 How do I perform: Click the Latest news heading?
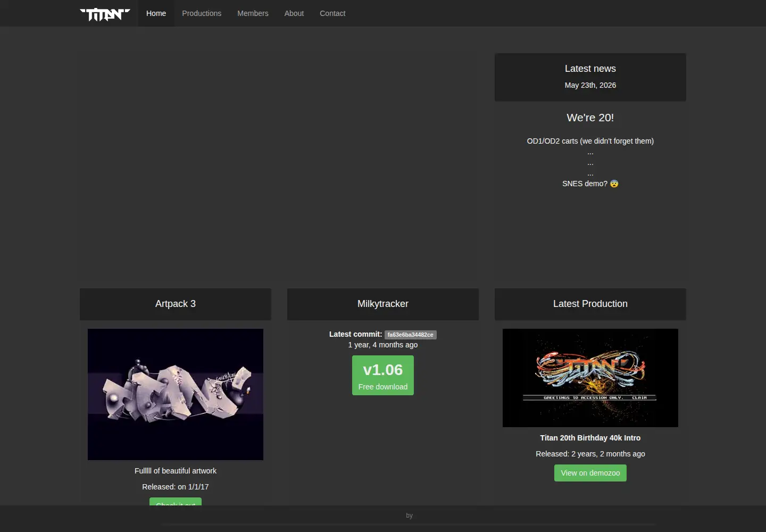pos(590,69)
